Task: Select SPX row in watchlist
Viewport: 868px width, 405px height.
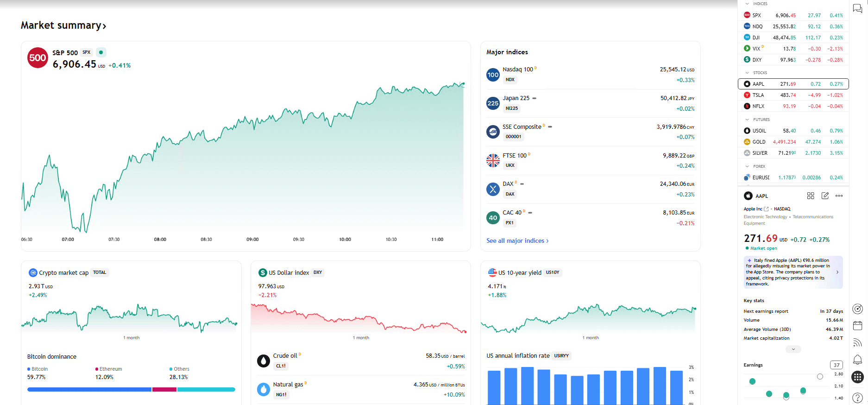Action: point(793,15)
